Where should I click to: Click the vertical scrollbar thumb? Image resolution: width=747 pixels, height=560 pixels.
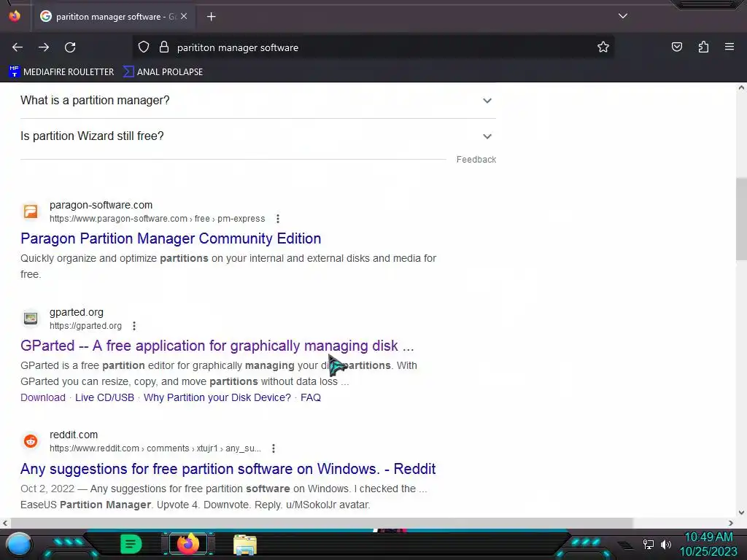(741, 219)
